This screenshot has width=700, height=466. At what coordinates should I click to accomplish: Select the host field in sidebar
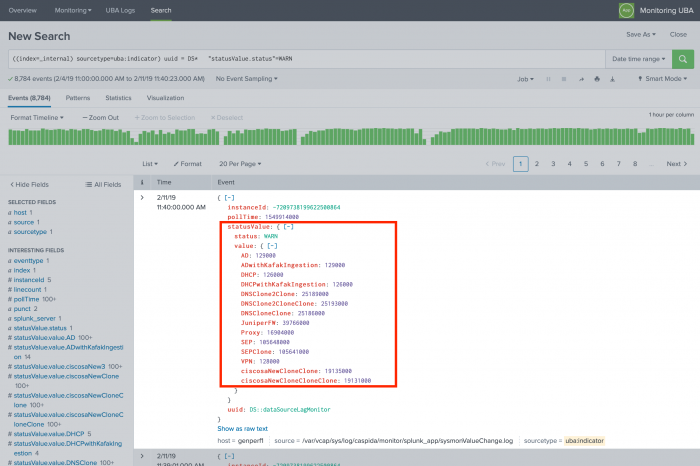tap(20, 212)
